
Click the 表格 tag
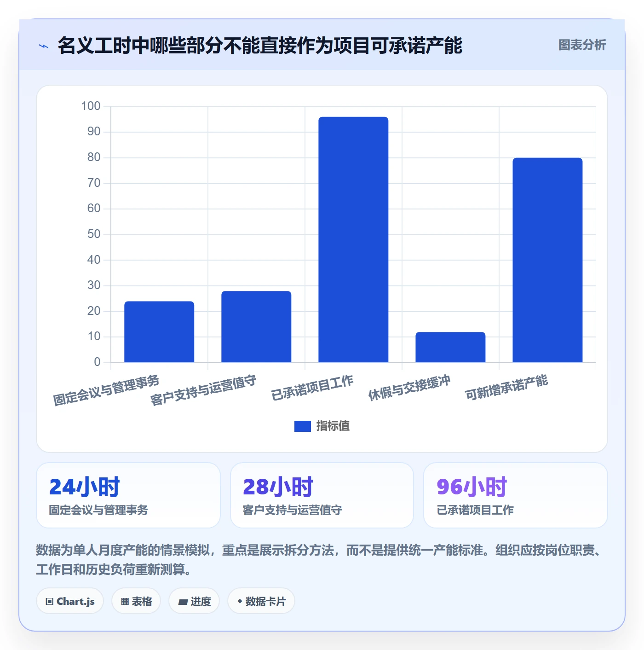(136, 601)
